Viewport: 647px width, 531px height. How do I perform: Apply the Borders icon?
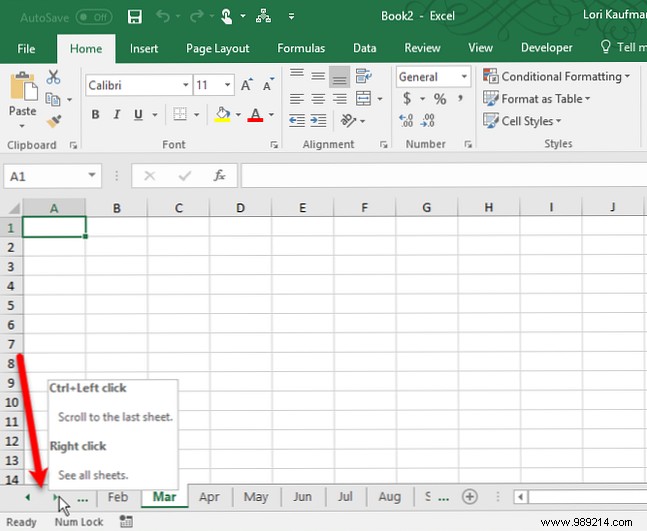click(180, 114)
